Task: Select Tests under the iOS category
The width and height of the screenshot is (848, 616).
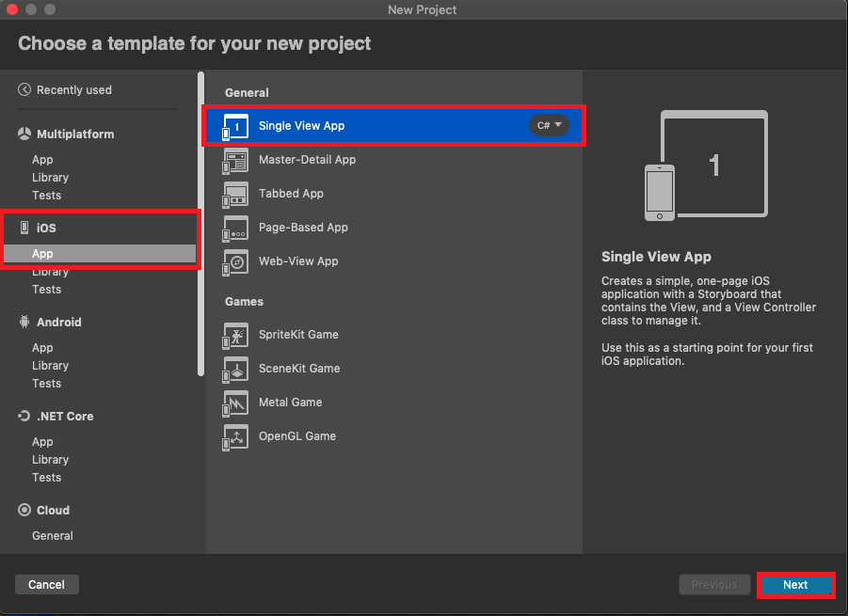Action: [x=46, y=290]
